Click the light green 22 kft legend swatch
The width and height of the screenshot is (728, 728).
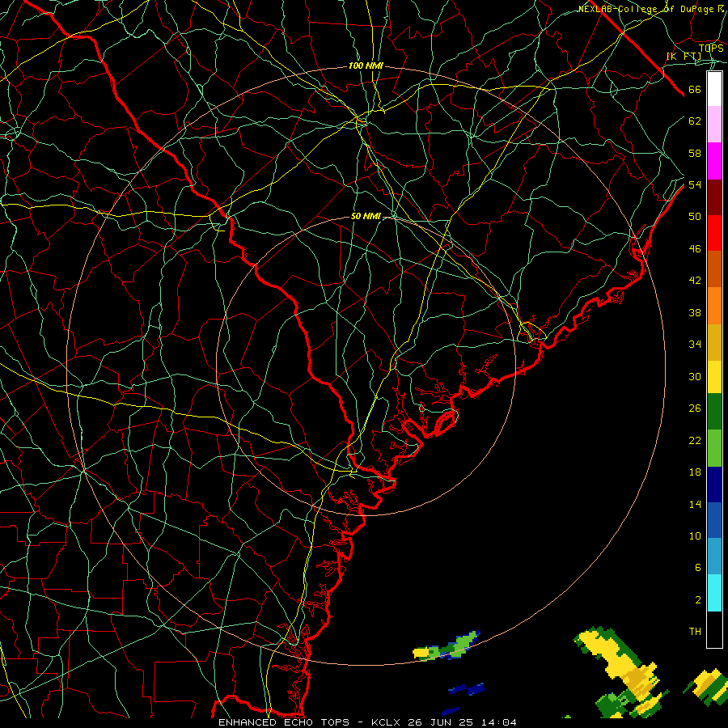[714, 448]
